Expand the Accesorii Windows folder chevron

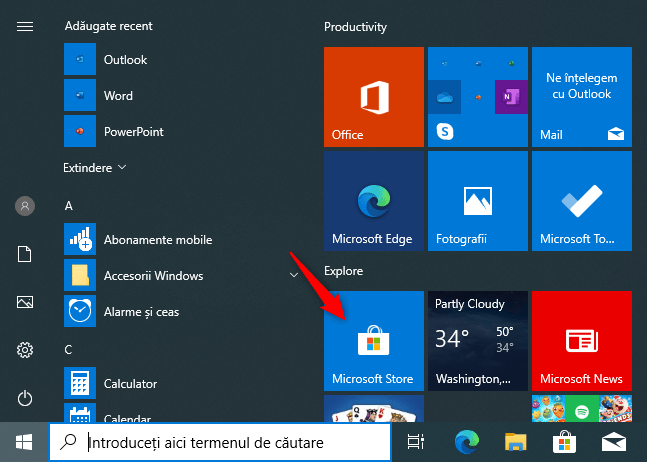[x=294, y=275]
